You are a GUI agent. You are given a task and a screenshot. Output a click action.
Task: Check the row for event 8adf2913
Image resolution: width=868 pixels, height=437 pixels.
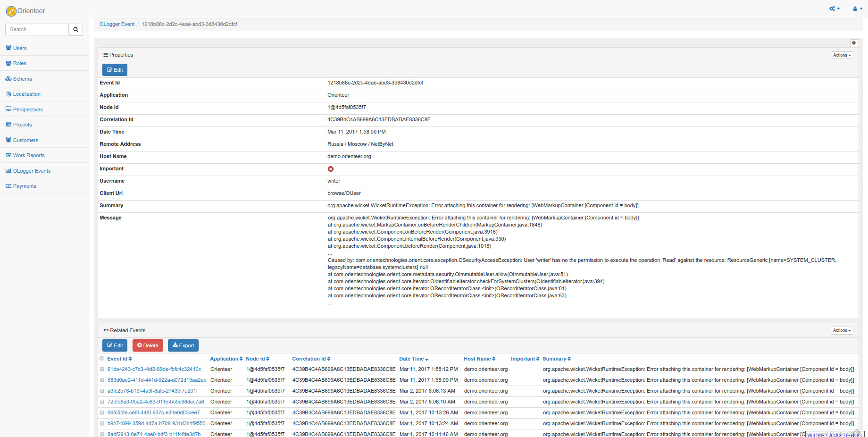[x=102, y=434]
